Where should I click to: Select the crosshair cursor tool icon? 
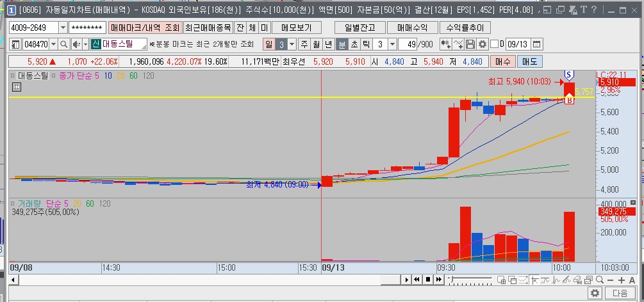[x=535, y=280]
